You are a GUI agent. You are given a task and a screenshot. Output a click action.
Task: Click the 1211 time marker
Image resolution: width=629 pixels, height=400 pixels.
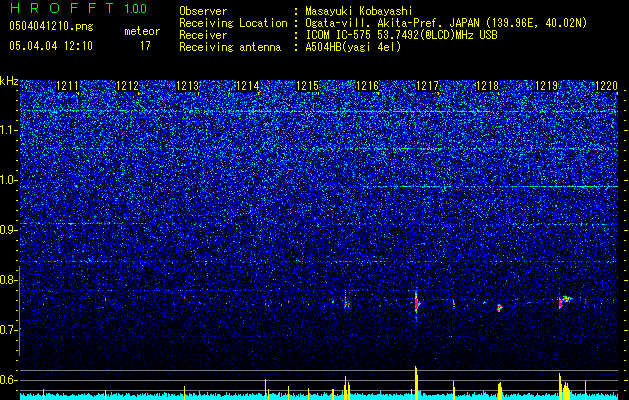(67, 86)
